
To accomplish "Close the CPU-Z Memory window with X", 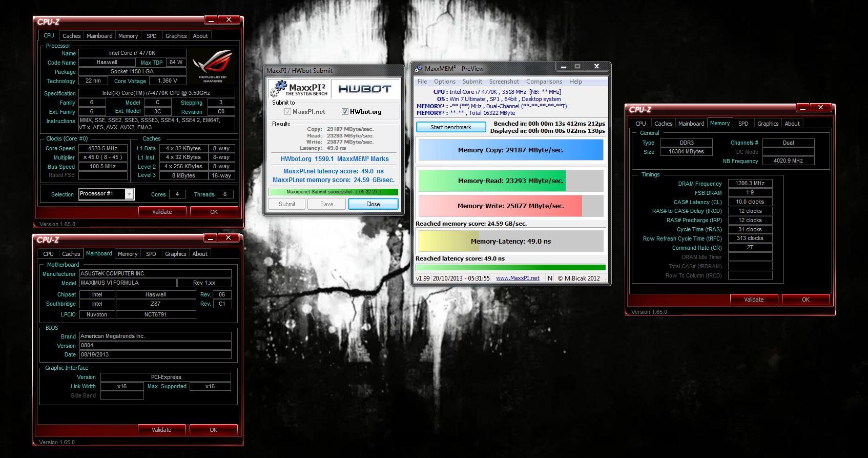I will click(821, 107).
